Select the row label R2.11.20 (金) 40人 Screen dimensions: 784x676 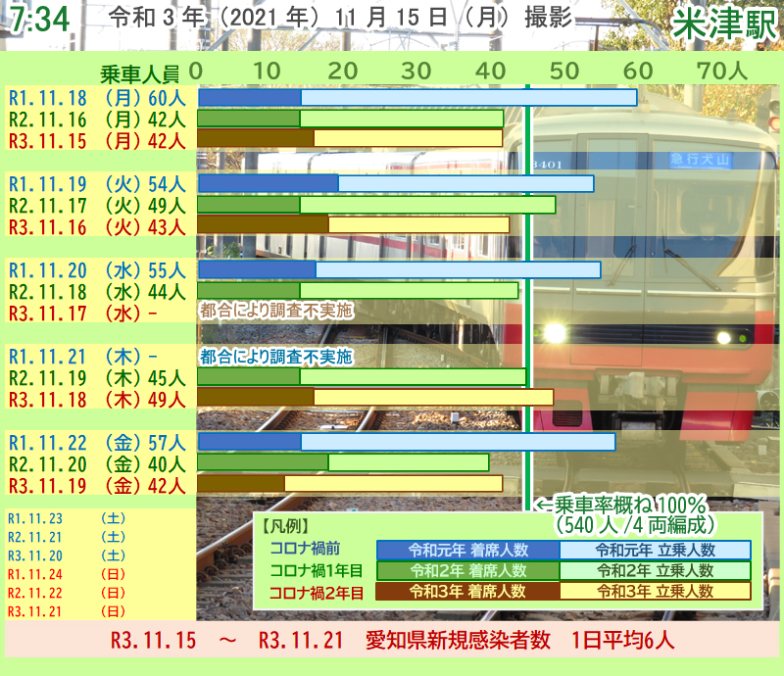coord(97,464)
